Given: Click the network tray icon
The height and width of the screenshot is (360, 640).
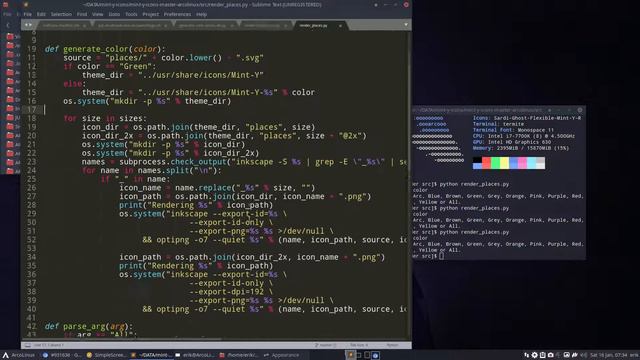Looking at the screenshot, I should click(527, 355).
